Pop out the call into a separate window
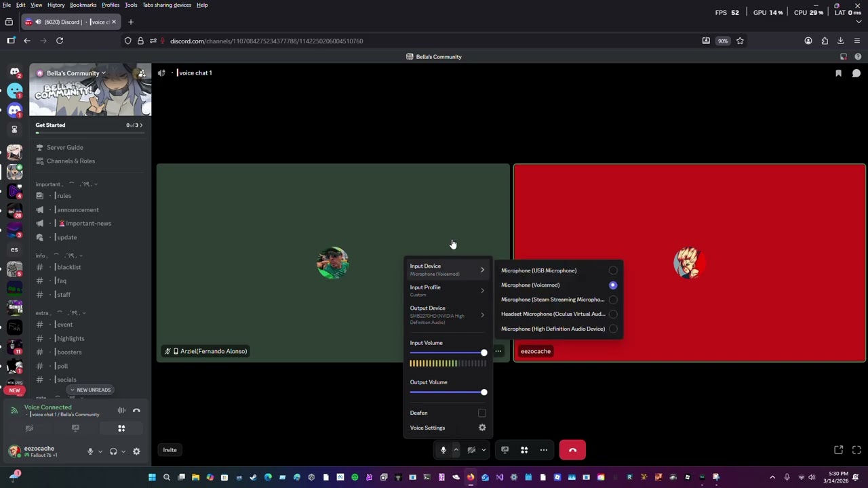Screen dimensions: 868x488 pyautogui.click(x=839, y=450)
